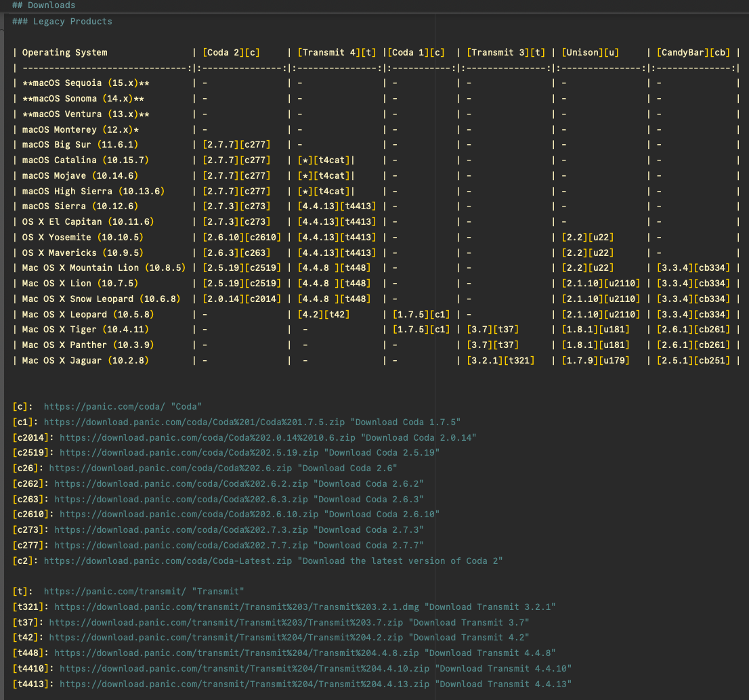Click the '[t4410]:' reference label

coord(33,669)
